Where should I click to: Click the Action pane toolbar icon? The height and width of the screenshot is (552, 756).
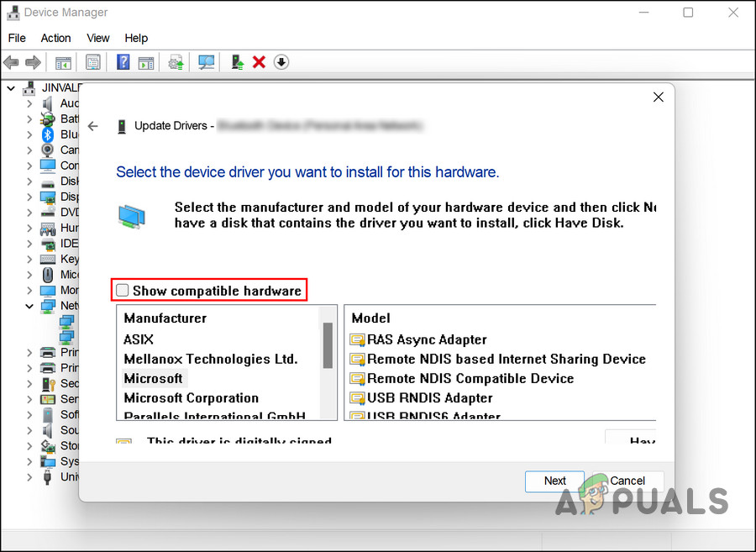click(146, 63)
